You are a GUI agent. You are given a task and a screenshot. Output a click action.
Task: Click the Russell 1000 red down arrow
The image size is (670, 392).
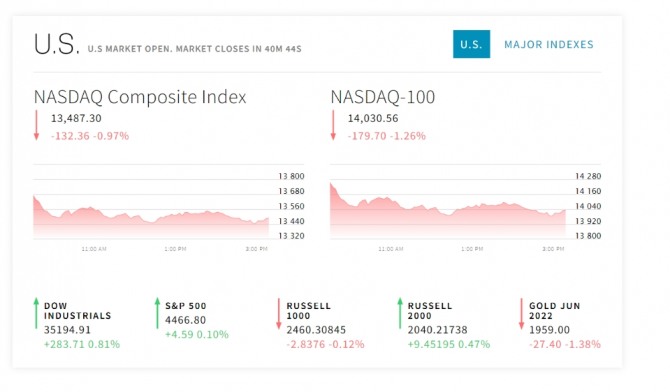click(279, 314)
